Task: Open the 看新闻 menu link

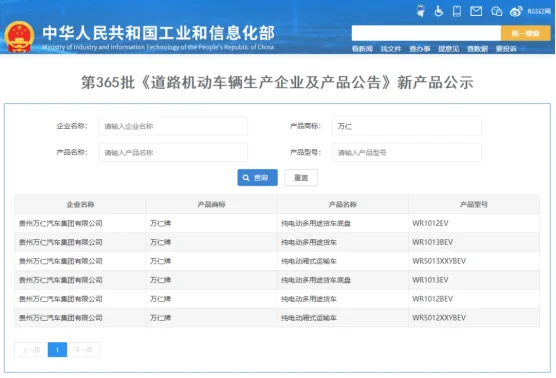Action: click(362, 49)
